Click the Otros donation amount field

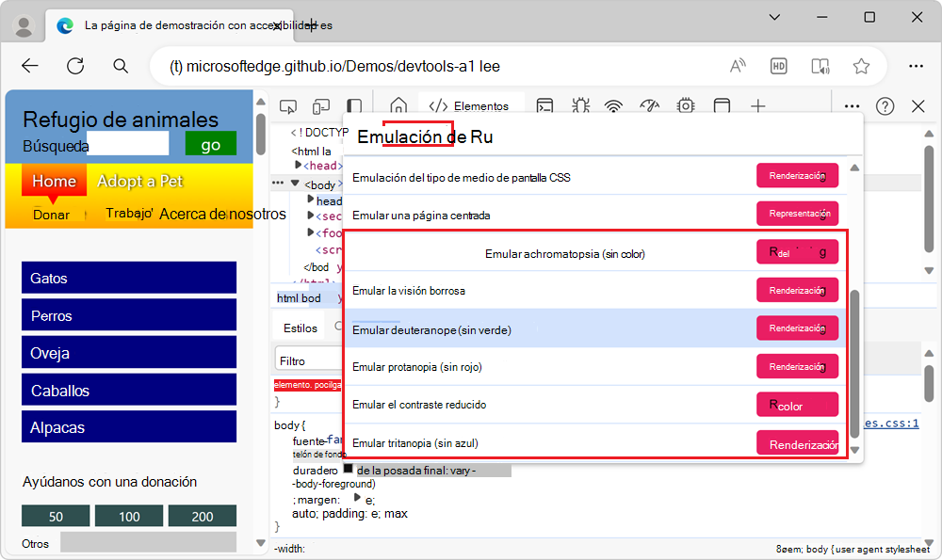(x=148, y=543)
